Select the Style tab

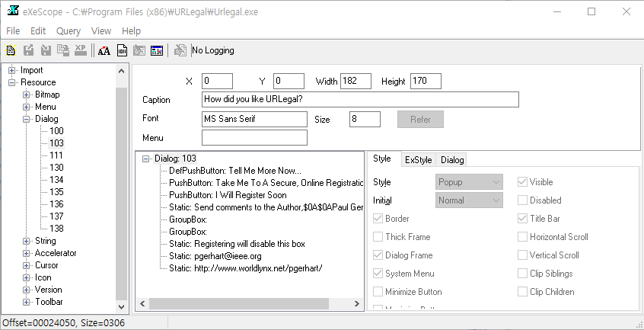382,159
